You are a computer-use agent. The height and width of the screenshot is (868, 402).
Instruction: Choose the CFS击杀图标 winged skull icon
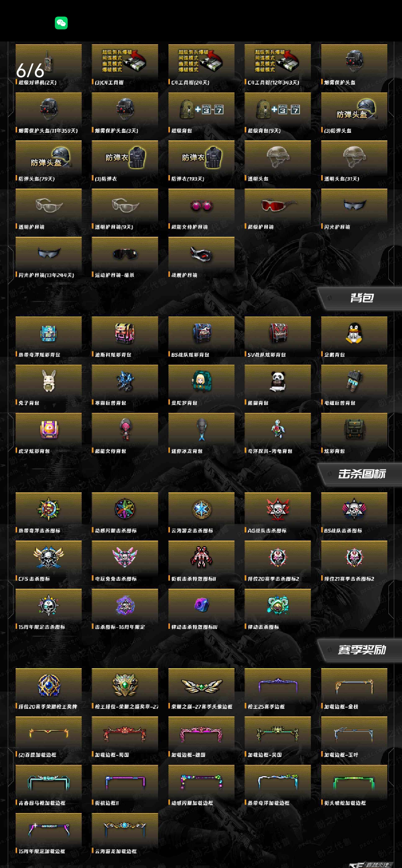48,557
